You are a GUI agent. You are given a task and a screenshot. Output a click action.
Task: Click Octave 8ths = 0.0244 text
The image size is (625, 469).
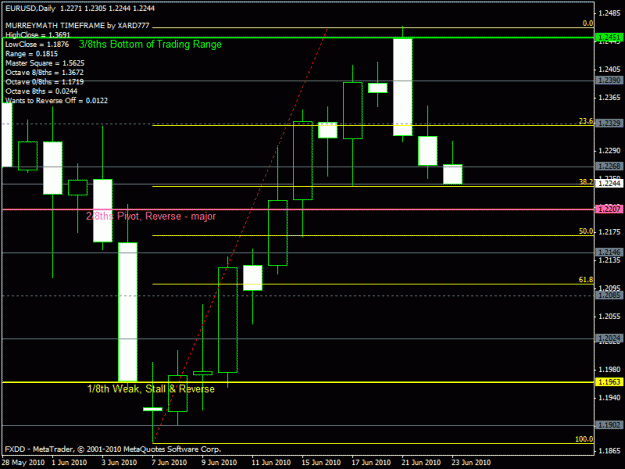tap(41, 91)
